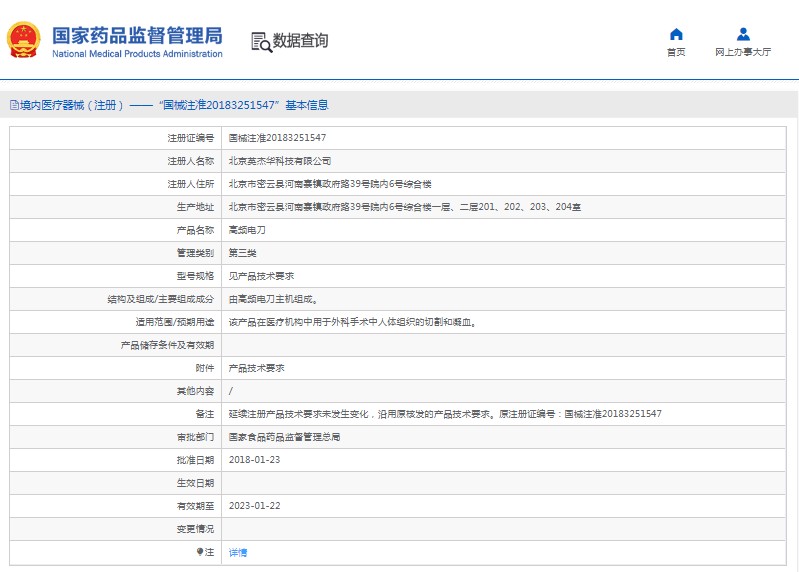
Task: Select product name 高频电刀
Action: 247,230
